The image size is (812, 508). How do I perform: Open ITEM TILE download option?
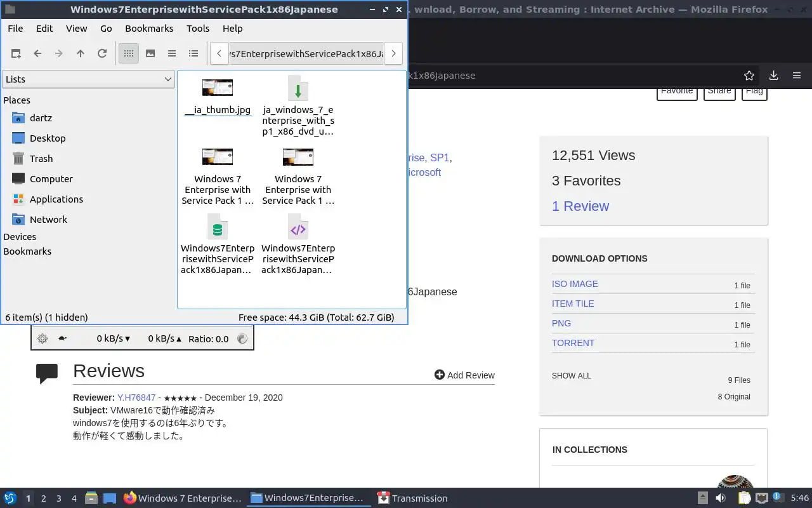click(573, 304)
